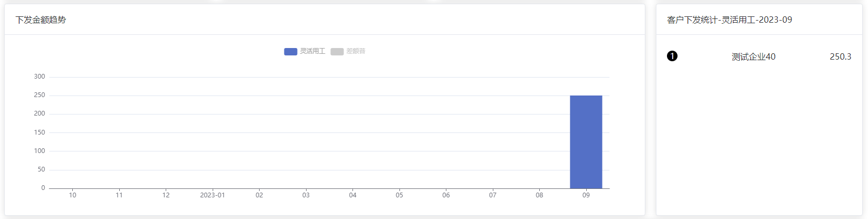
Task: Open the 测试企业40 customer entry
Action: (753, 56)
